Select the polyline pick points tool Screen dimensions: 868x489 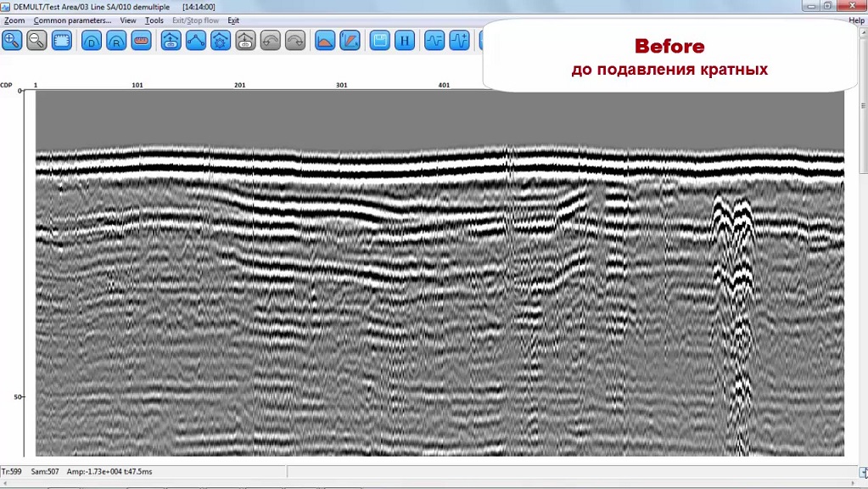[196, 41]
